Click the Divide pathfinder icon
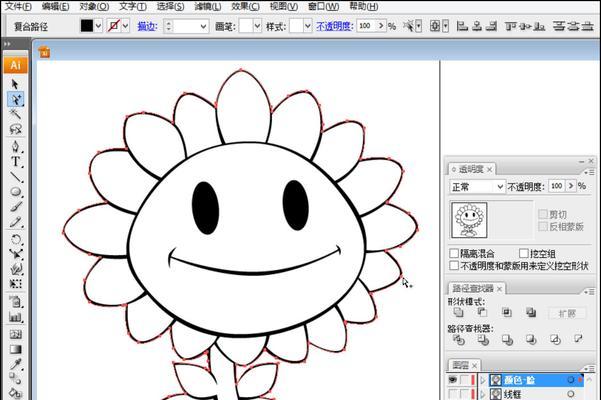 458,339
